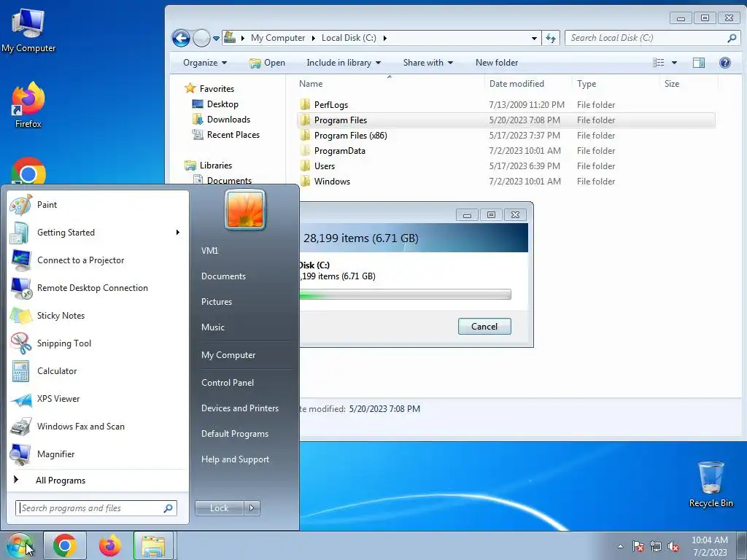Open Pictures from Start menu

(x=216, y=301)
